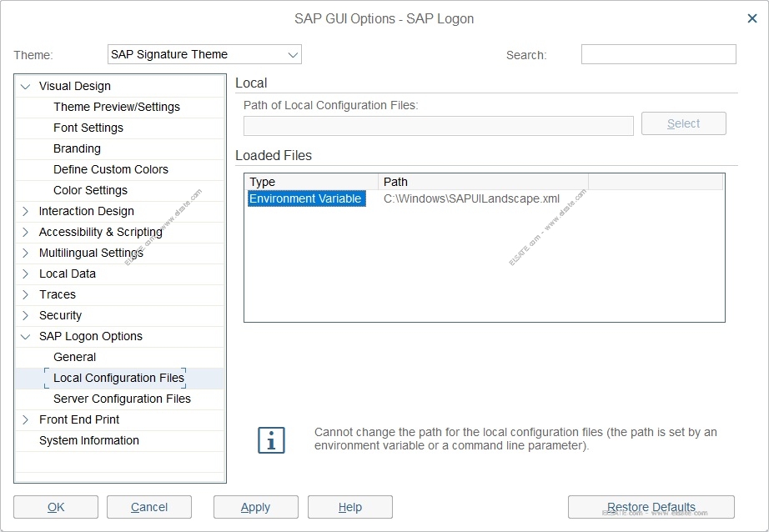Collapse the SAP Logon Options node
The image size is (769, 532).
point(26,336)
